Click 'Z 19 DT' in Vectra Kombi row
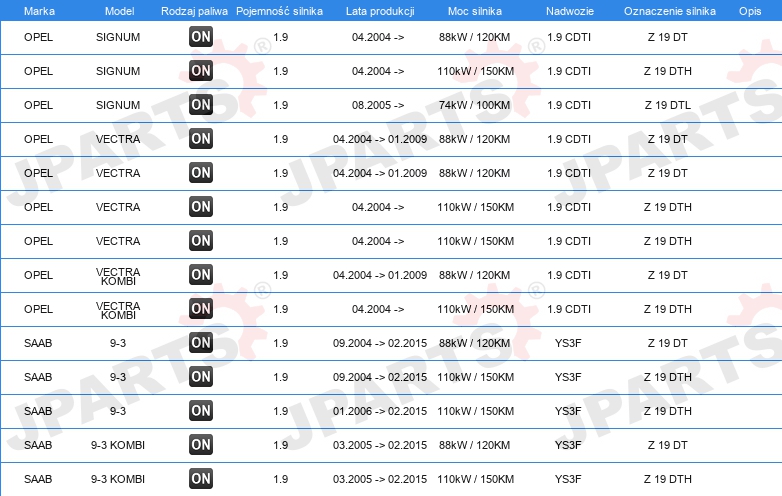The width and height of the screenshot is (782, 496). click(668, 275)
